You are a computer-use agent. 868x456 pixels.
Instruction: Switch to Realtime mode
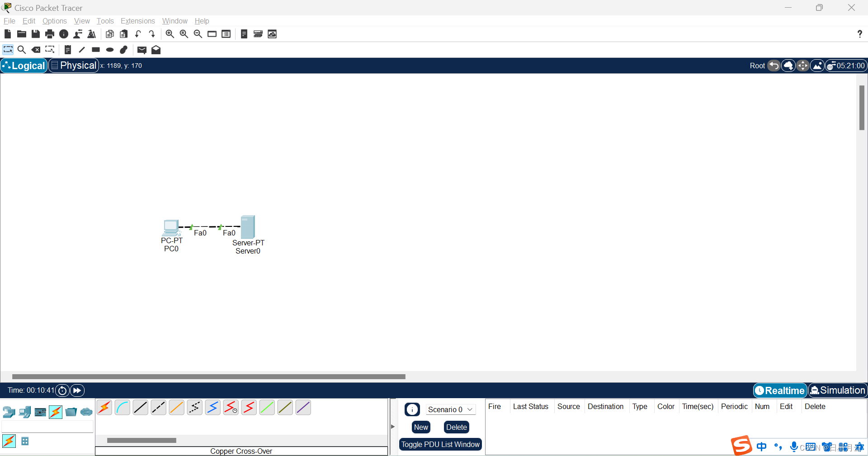coord(780,390)
